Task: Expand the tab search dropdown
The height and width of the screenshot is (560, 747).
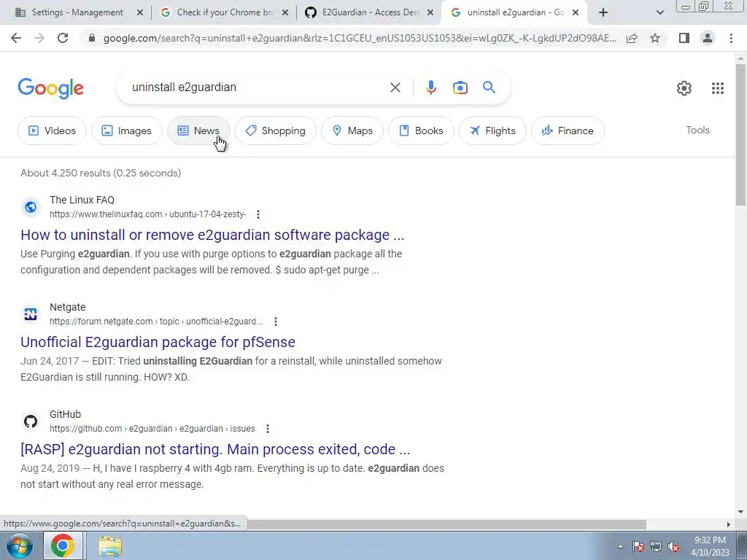Action: (x=659, y=12)
